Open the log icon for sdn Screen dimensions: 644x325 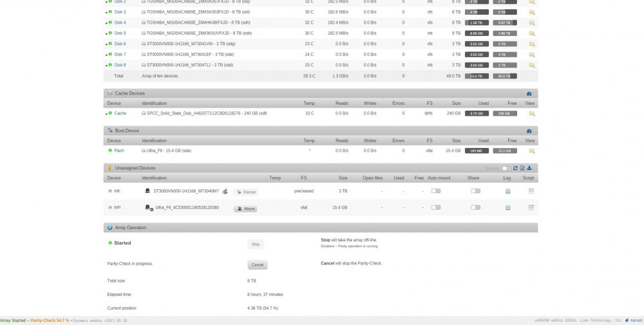point(507,208)
